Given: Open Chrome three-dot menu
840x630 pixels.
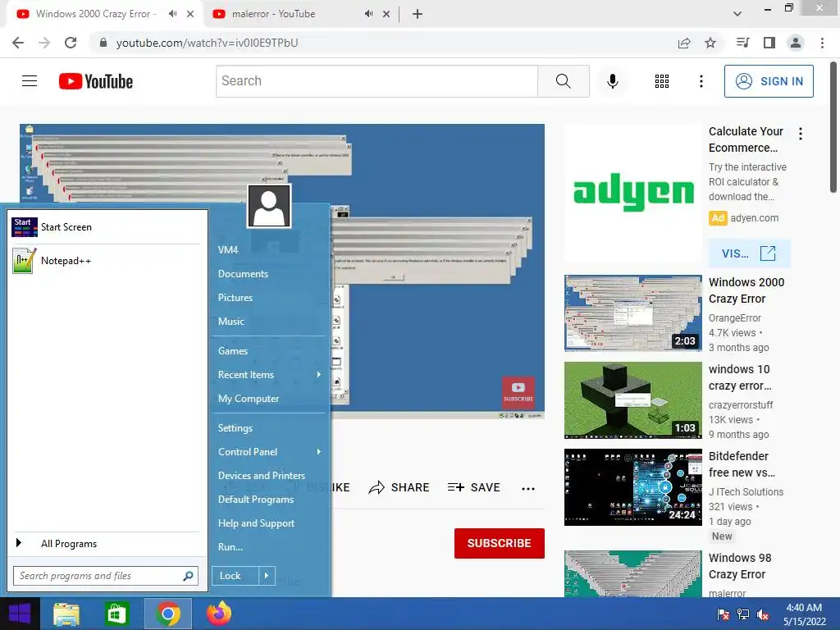Looking at the screenshot, I should coord(822,43).
